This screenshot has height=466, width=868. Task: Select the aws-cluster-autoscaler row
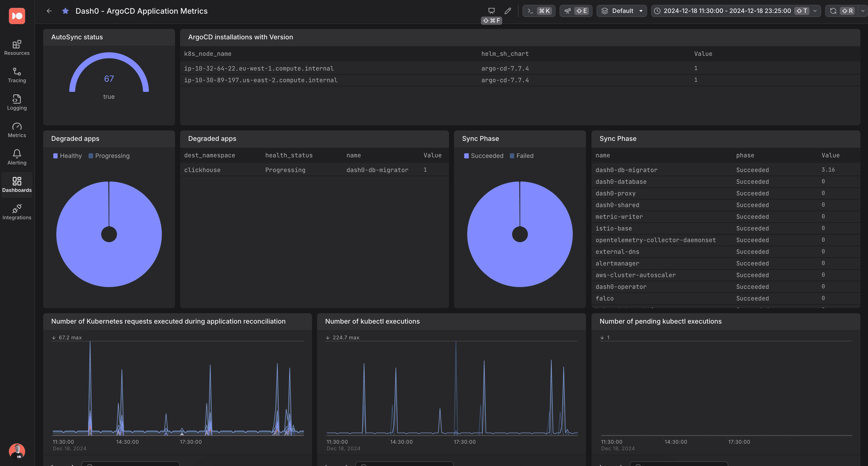pos(726,275)
